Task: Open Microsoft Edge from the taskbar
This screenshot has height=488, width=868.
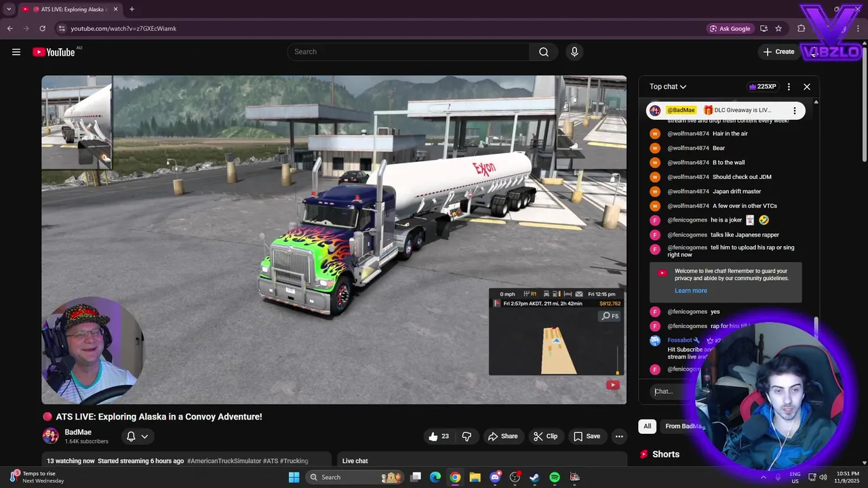Action: pyautogui.click(x=435, y=477)
